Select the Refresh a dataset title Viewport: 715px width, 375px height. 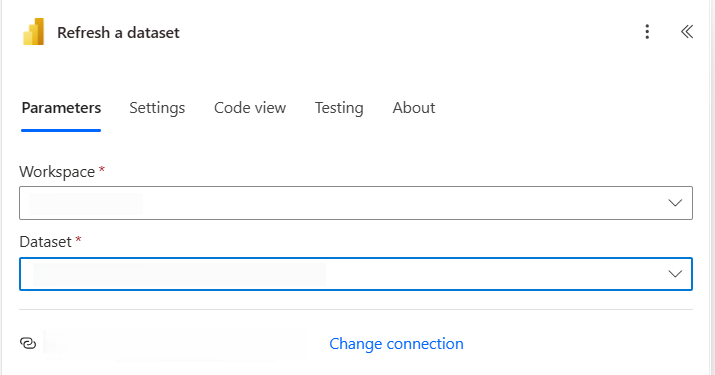point(119,33)
